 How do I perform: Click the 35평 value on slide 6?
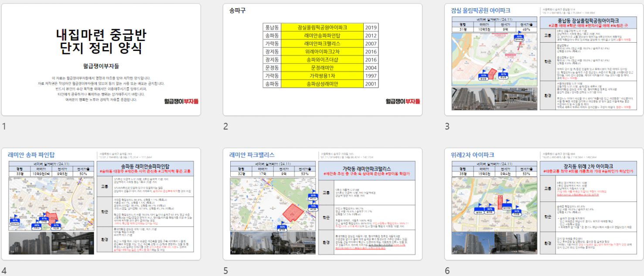coord(463,174)
